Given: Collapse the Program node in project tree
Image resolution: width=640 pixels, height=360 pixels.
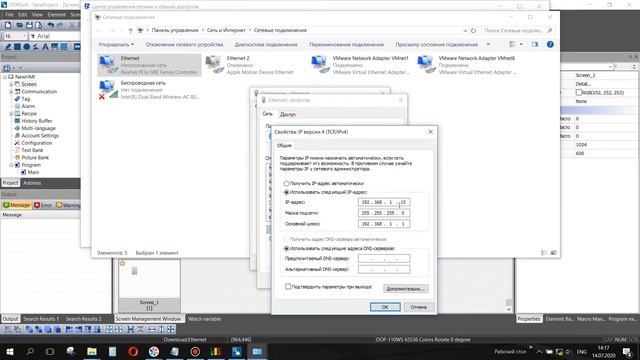Looking at the screenshot, I should click(11, 165).
